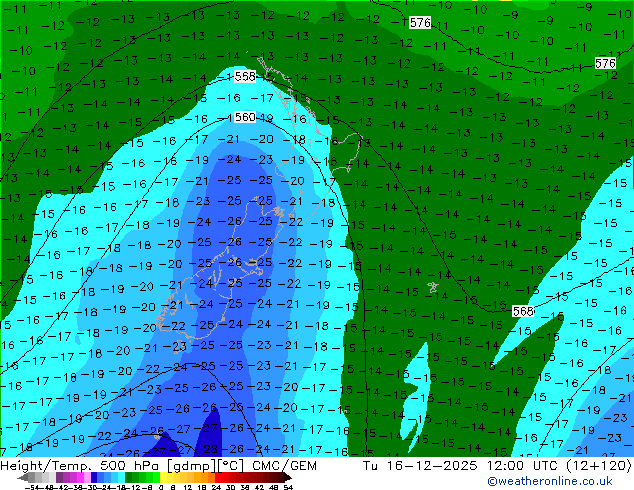
Task: Click the 560 height contour label
Action: (x=245, y=117)
